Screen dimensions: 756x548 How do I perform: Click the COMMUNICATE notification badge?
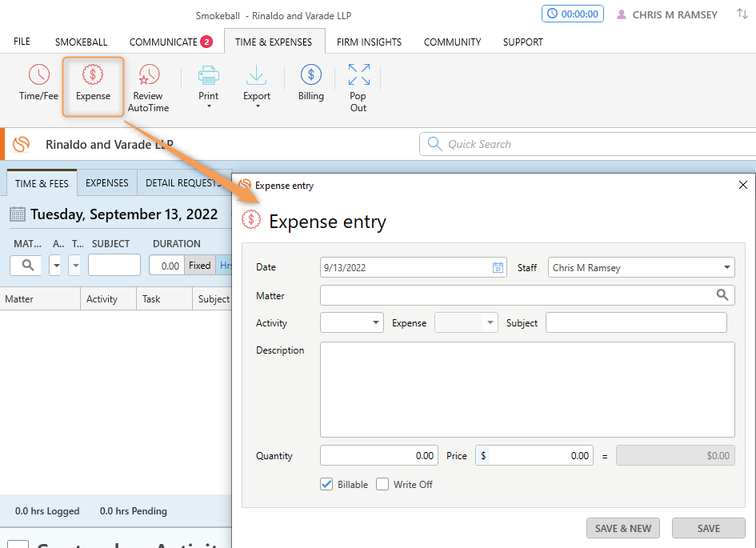click(x=206, y=42)
